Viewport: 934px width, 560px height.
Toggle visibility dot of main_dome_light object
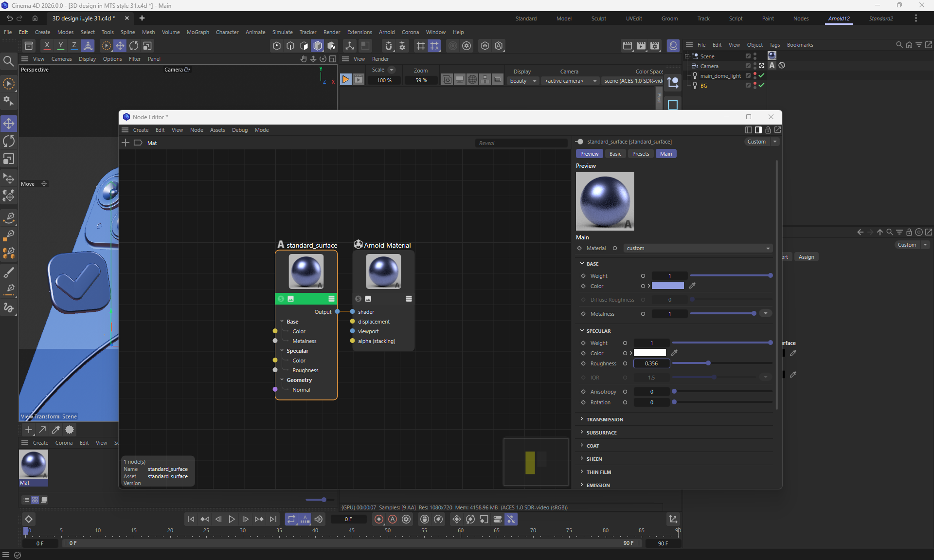coord(754,74)
